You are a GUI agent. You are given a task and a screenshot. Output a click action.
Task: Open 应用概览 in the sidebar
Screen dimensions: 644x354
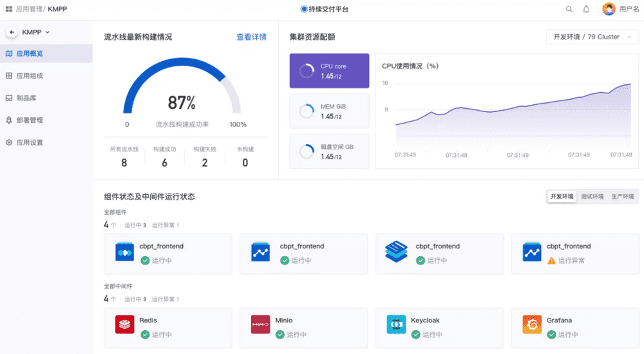coord(46,53)
